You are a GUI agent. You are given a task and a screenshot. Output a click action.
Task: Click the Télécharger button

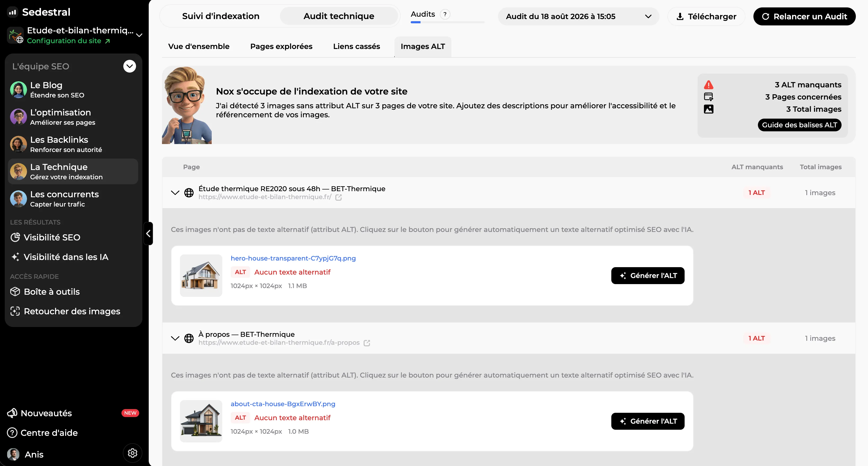706,16
